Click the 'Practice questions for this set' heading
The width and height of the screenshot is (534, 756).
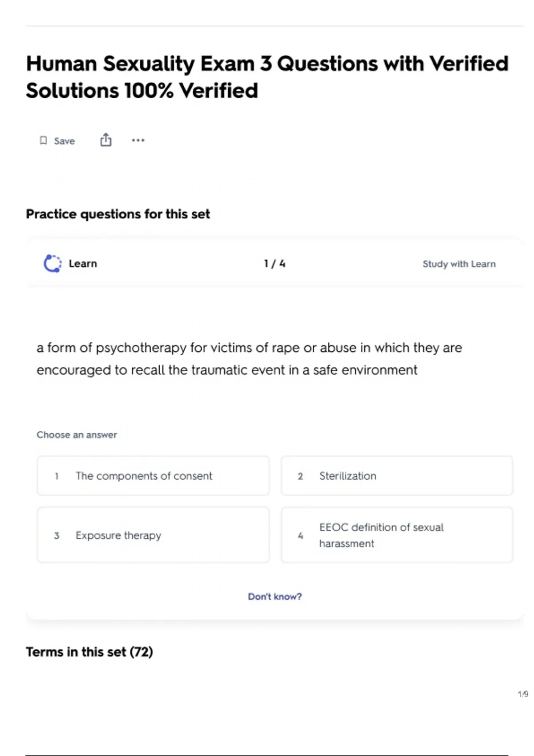[x=118, y=214]
